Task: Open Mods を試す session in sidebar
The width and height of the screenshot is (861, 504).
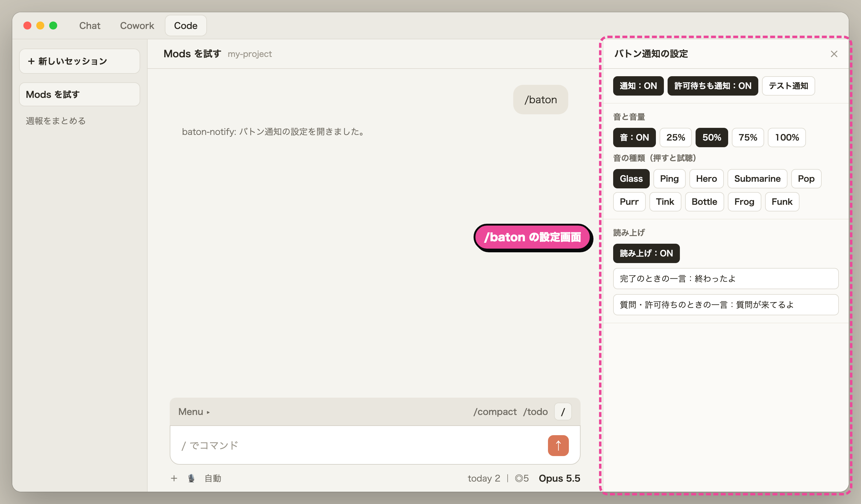Action: pyautogui.click(x=79, y=94)
